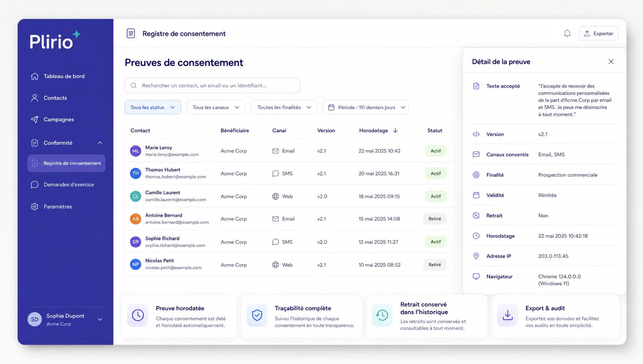Screen dimensions: 643x364
Task: Click the AB avatar for Antoine Bernard
Action: click(136, 219)
